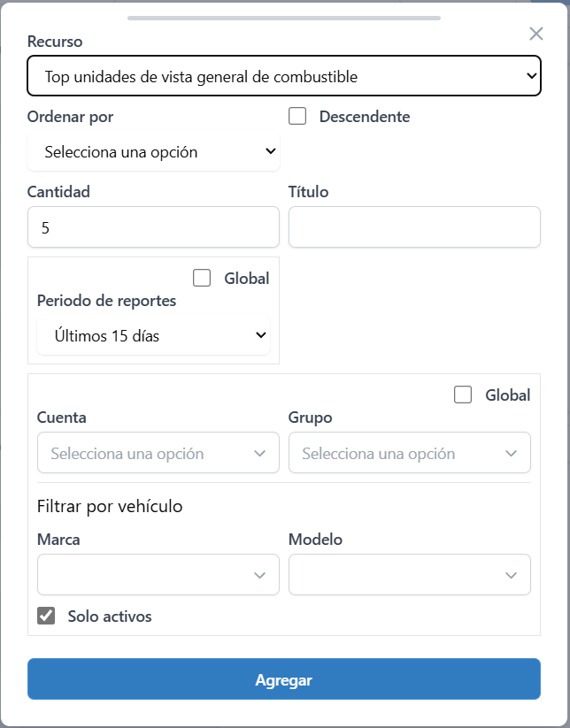
Task: Click the Título text field
Action: tap(414, 226)
